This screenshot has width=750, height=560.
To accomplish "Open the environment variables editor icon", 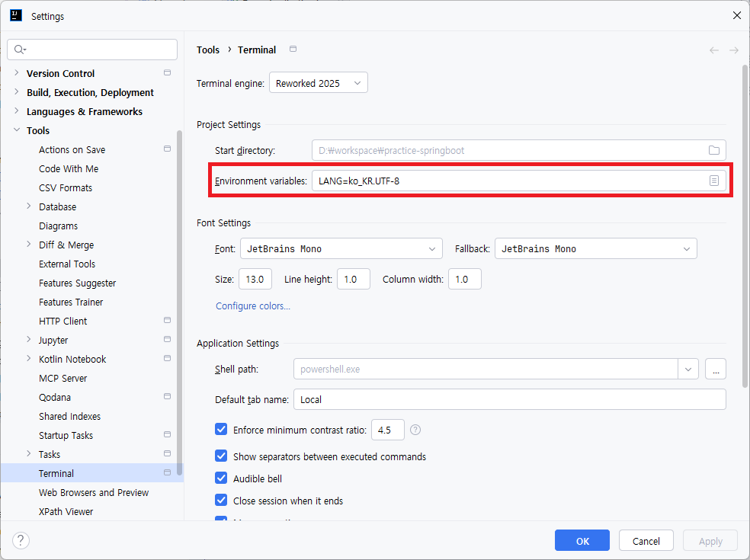I will [714, 181].
